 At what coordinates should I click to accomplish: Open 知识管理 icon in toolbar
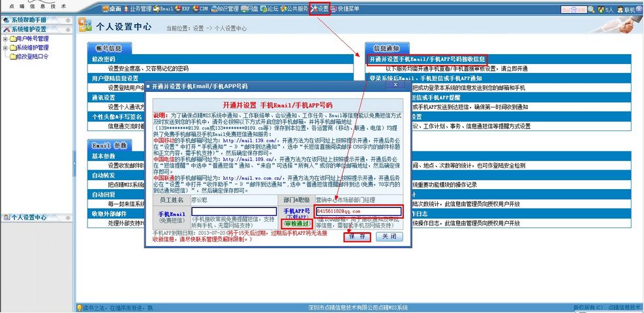(226, 9)
